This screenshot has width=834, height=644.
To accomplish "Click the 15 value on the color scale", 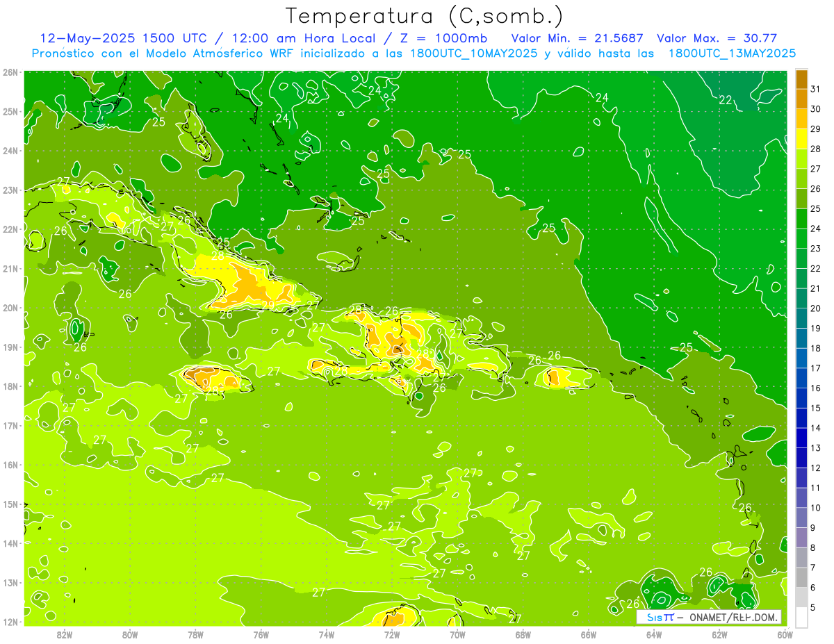I will (815, 408).
